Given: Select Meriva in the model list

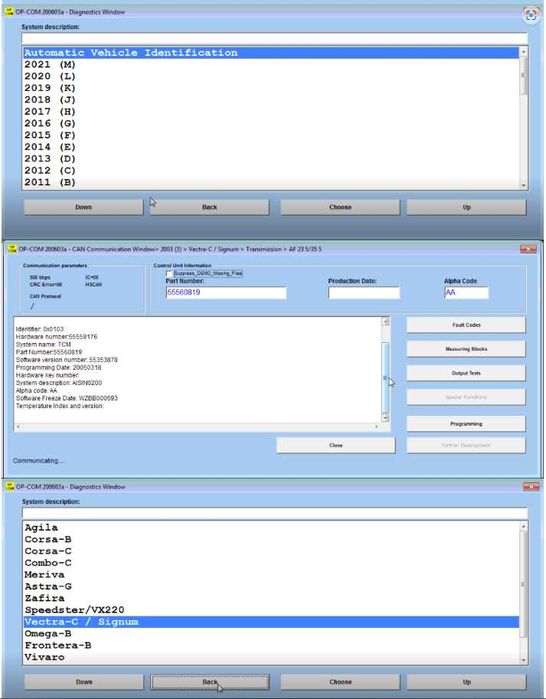Looking at the screenshot, I should pos(271,575).
